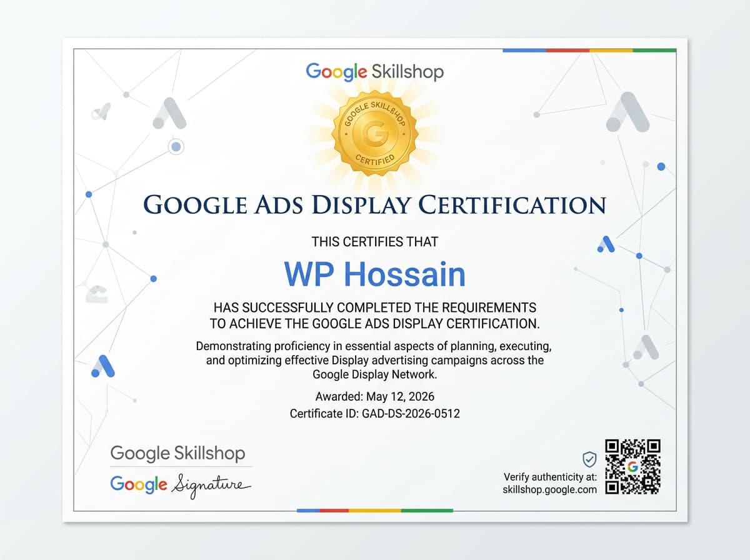Click the text THIS CERTIFIES THAT
This screenshot has height=560, width=750.
tap(375, 241)
